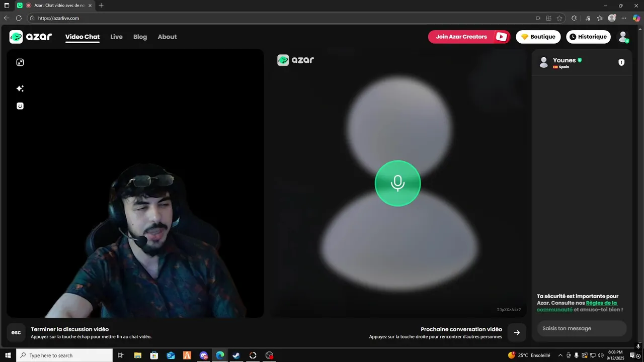Switch to the Live tab
Viewport: 644px width, 362px height.
[x=116, y=37]
